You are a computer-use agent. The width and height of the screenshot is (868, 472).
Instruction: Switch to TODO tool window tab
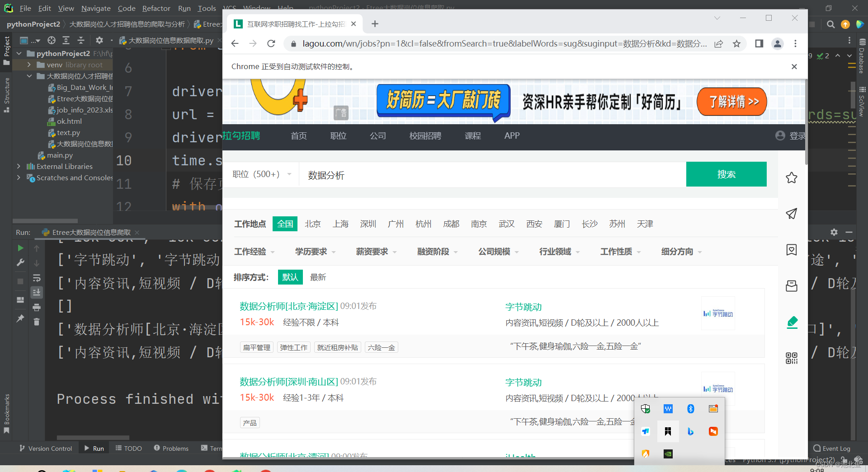[x=129, y=448]
